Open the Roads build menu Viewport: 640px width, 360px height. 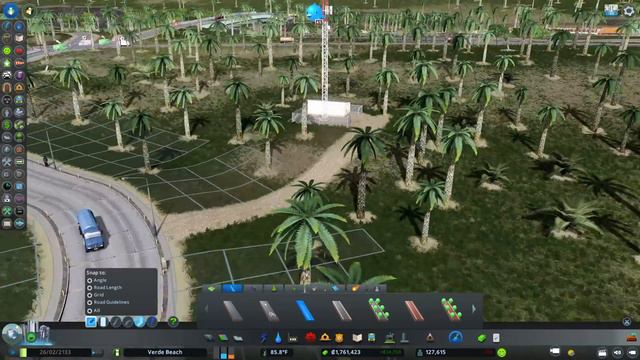(x=209, y=338)
